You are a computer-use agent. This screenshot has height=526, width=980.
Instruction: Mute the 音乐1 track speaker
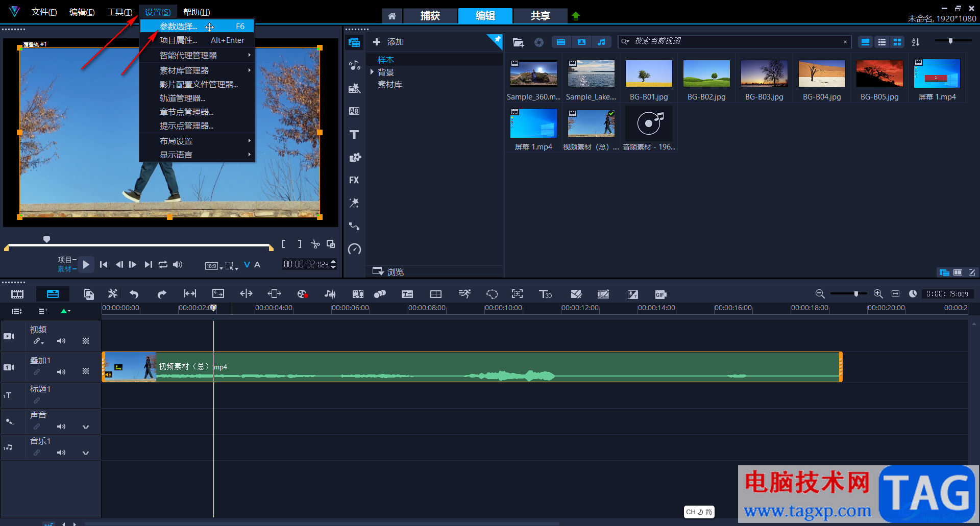(x=61, y=453)
